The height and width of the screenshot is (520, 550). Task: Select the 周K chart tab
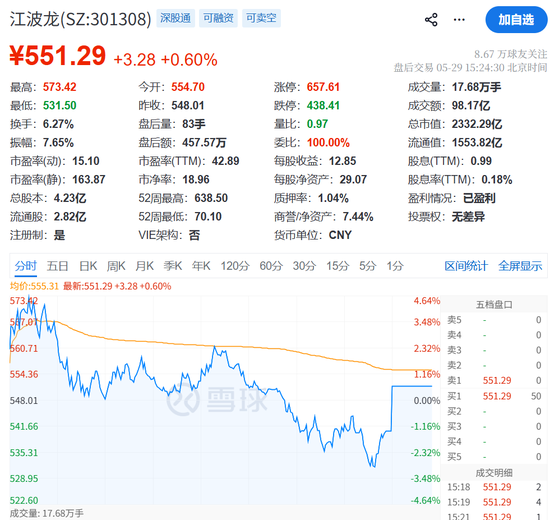pos(116,266)
